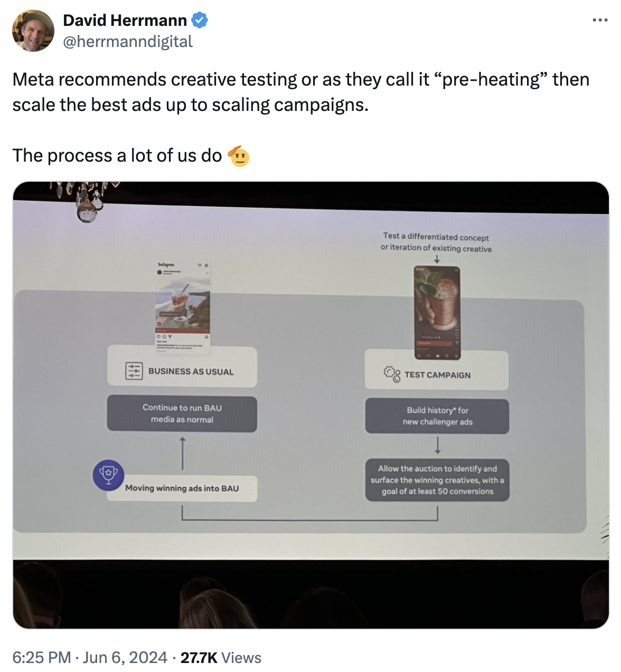The width and height of the screenshot is (621, 672).
Task: Click the trophy icon in photo
Action: pos(108,475)
